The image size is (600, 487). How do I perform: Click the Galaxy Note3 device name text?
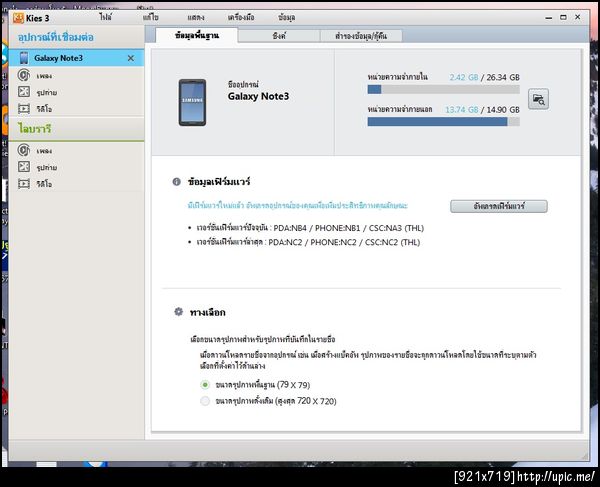coord(258,96)
